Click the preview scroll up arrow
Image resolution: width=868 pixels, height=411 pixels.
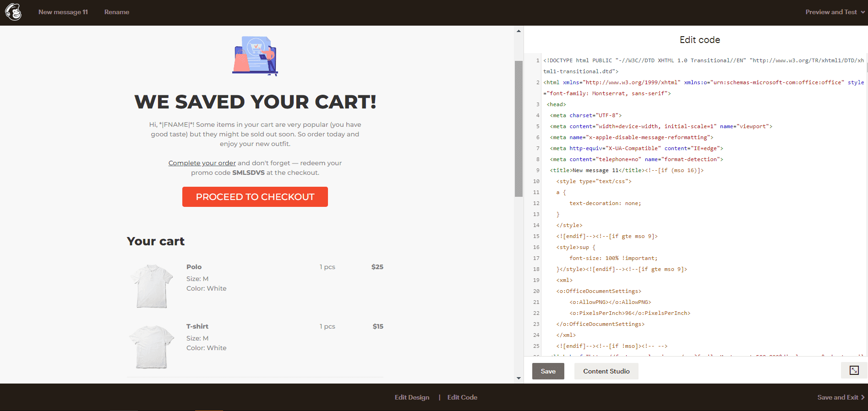point(519,31)
